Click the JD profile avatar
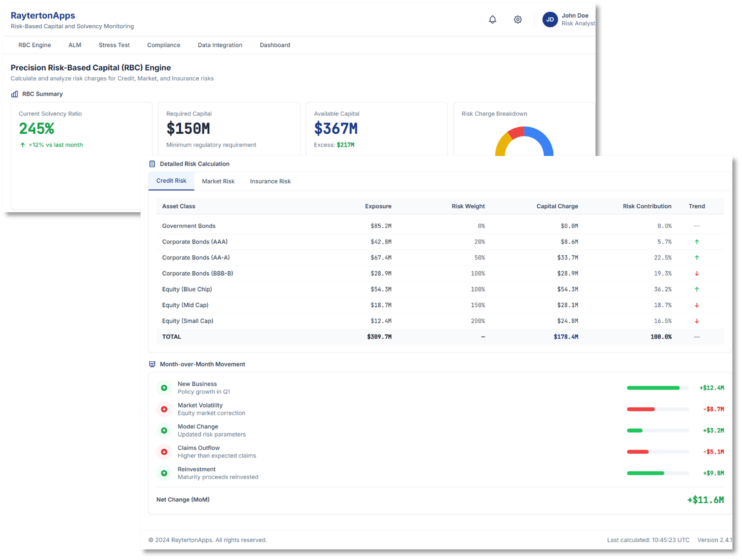The image size is (742, 560). coord(550,19)
